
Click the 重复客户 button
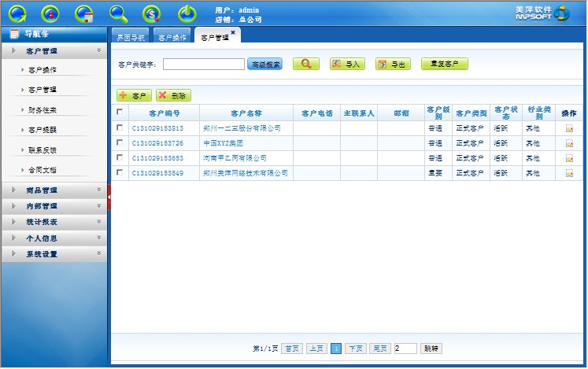click(445, 65)
